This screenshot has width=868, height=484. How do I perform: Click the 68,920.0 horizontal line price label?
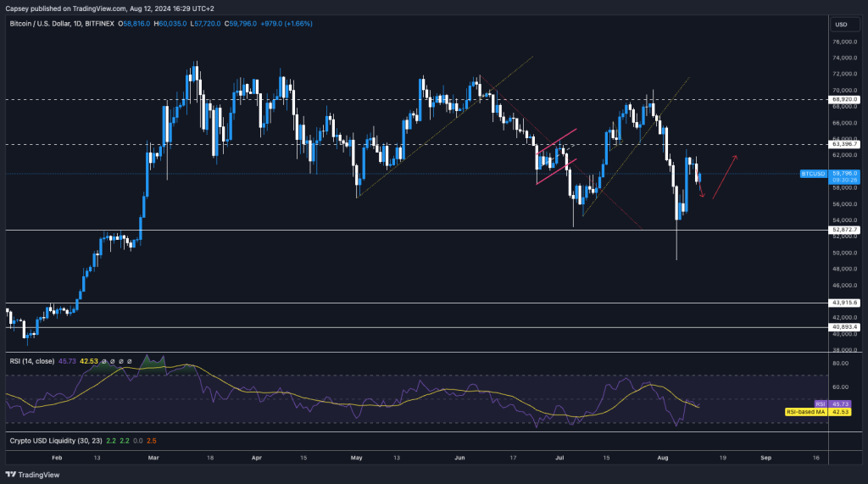846,99
